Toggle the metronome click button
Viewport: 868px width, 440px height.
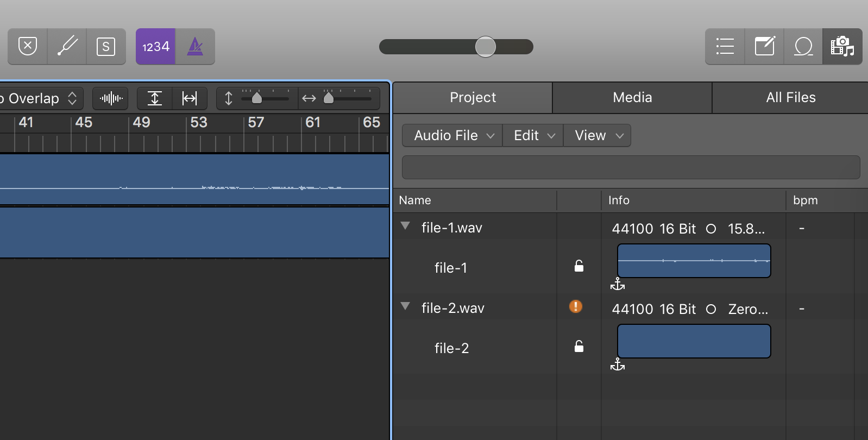(x=195, y=47)
